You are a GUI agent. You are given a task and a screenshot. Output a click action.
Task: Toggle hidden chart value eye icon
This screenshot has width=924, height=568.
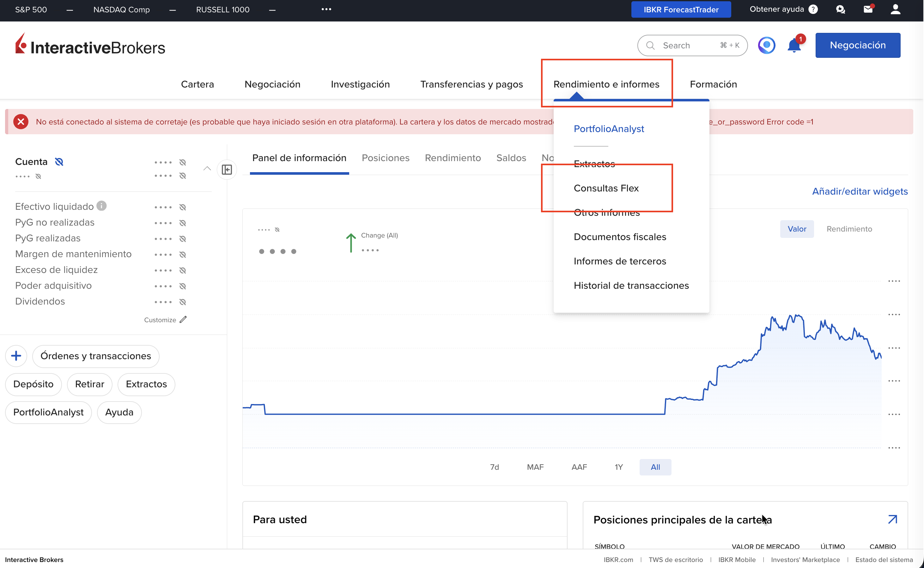tap(277, 230)
